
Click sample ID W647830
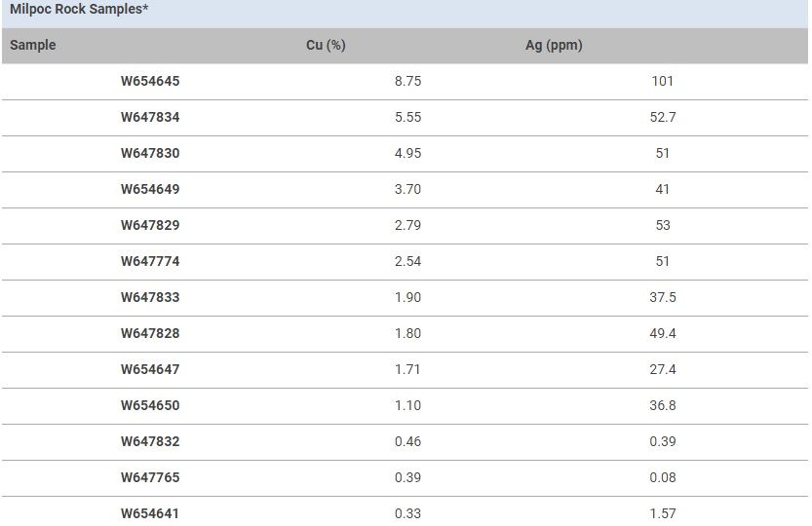click(150, 153)
